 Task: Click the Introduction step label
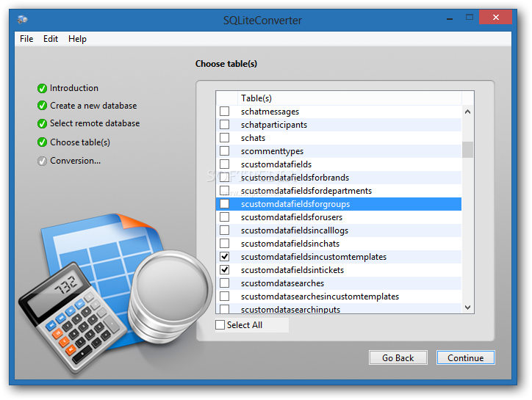74,88
